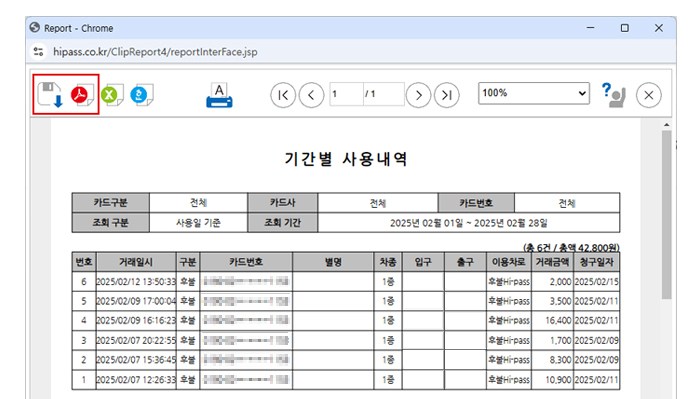
Task: Click the hipass.co.kr address URL
Action: pos(155,52)
